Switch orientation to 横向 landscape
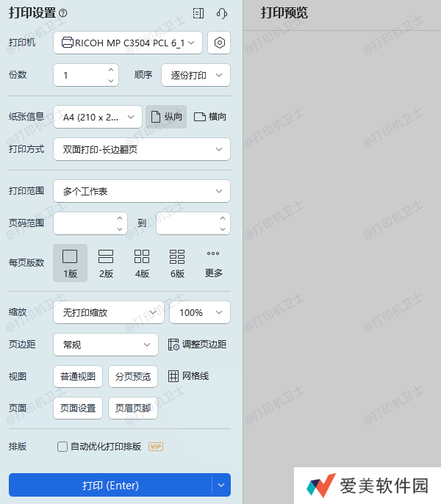Screen dimensions: 441x504 tap(209, 117)
